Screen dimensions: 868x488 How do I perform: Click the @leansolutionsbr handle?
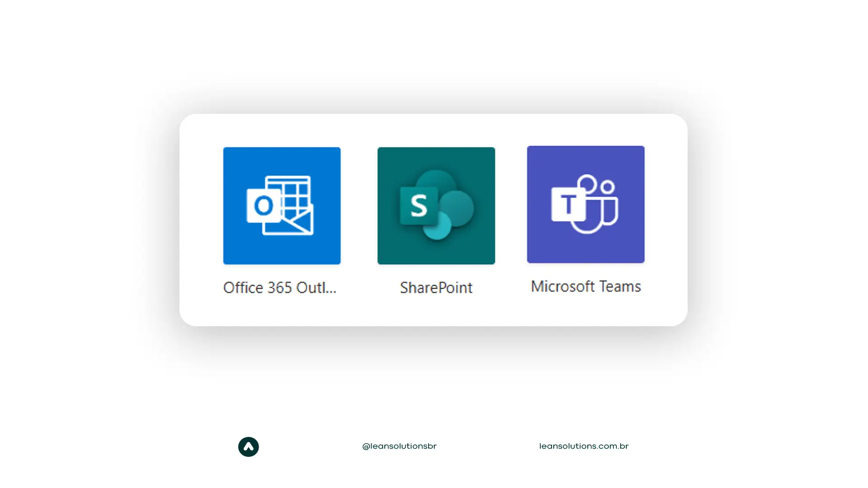(400, 446)
